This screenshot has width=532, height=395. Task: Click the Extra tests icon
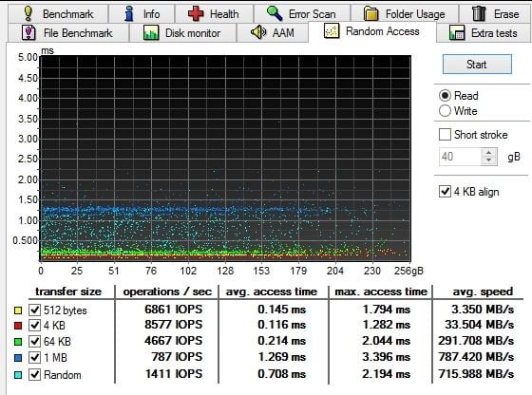[457, 33]
